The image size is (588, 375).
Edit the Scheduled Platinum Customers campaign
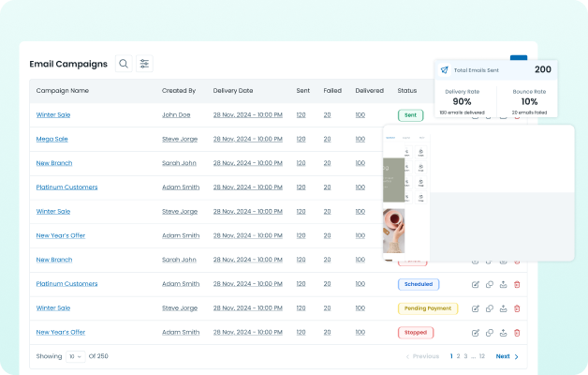coord(476,284)
